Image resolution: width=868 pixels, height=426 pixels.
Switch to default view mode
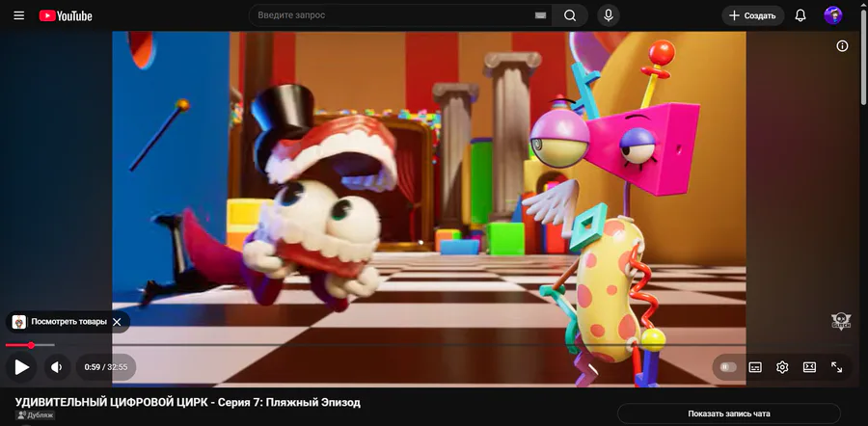pos(809,367)
